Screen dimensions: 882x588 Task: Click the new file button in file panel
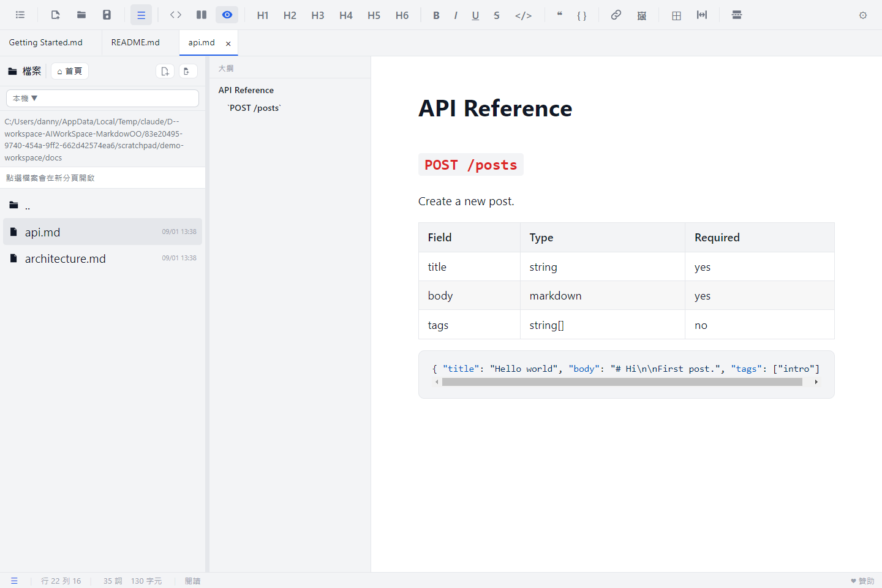click(165, 71)
